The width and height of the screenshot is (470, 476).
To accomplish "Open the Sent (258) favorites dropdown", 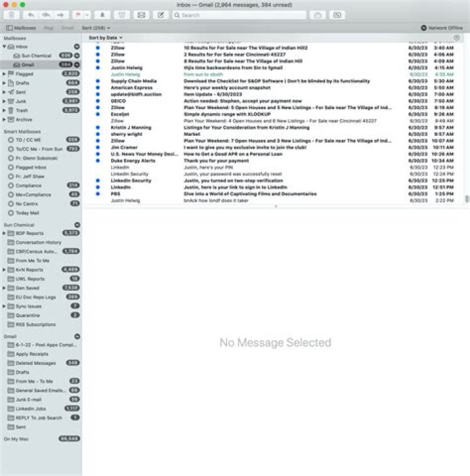I will point(95,28).
